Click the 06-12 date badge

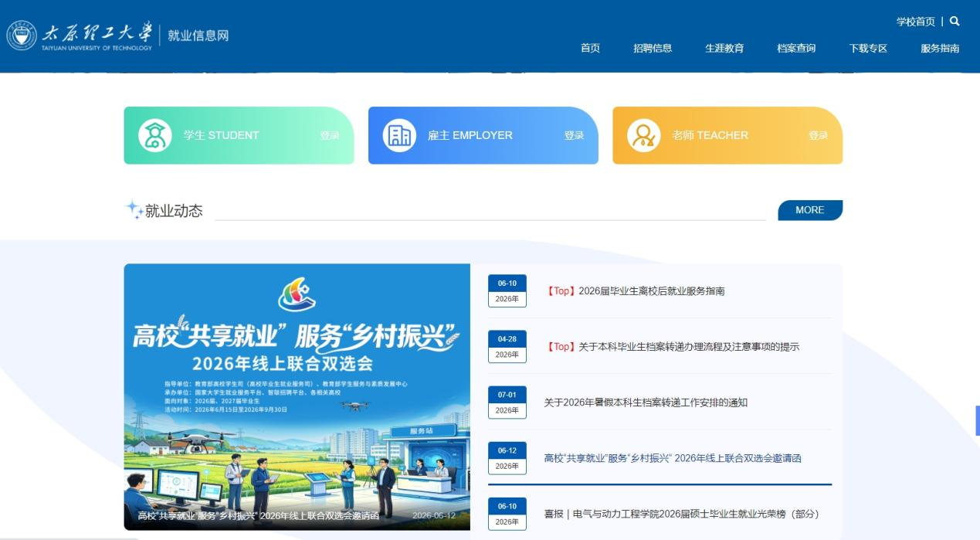[x=507, y=458]
